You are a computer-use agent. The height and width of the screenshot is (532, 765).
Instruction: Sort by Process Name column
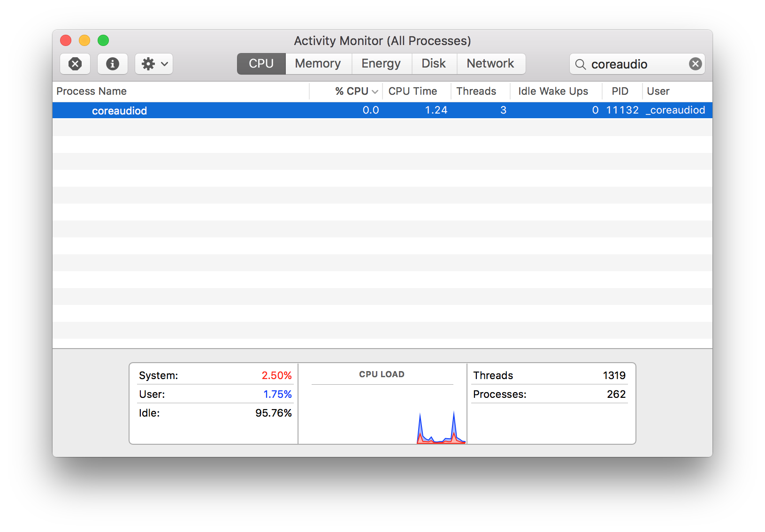tap(181, 91)
